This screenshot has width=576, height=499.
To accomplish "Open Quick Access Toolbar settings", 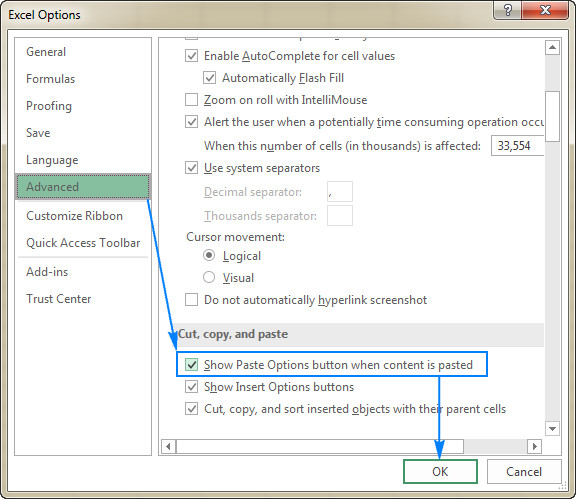I will [x=83, y=243].
